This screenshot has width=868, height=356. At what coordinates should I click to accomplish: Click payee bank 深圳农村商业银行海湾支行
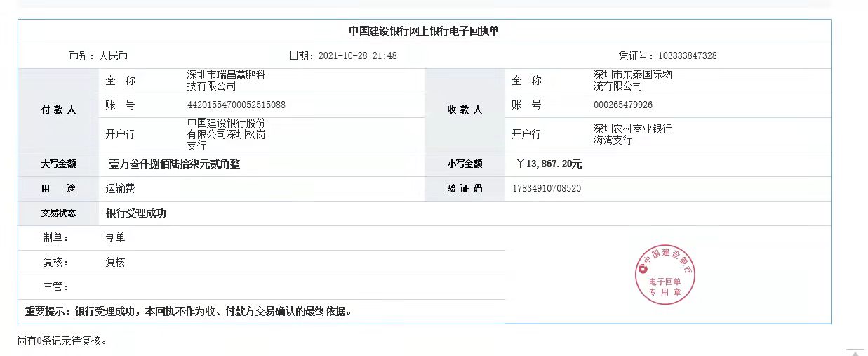632,134
